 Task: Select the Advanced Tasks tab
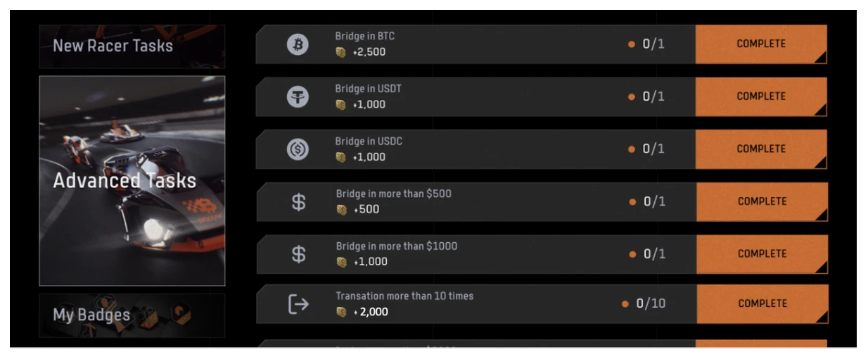tap(132, 180)
